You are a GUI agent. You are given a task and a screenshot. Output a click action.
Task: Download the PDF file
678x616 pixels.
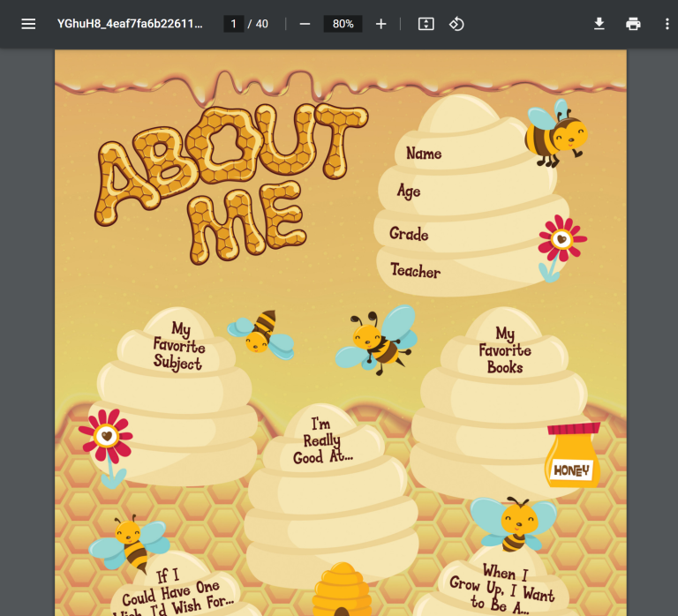coord(599,24)
